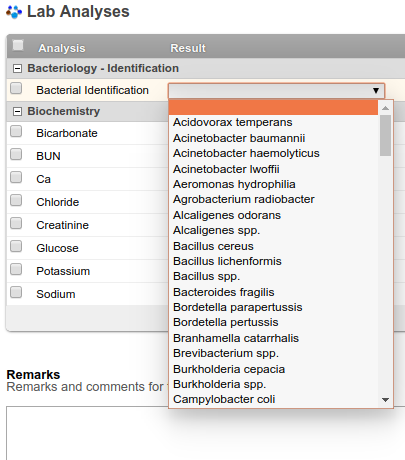
Task: Click the Analysis column header
Action: 62,48
